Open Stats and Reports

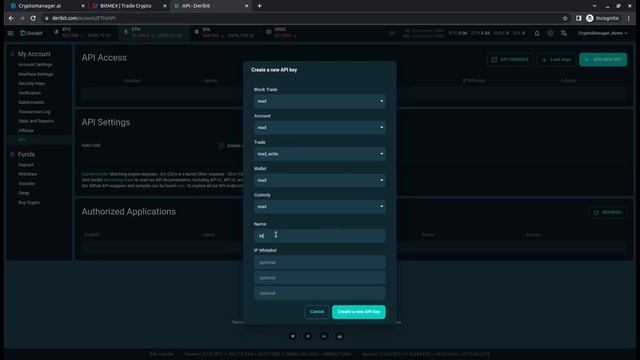pyautogui.click(x=36, y=121)
